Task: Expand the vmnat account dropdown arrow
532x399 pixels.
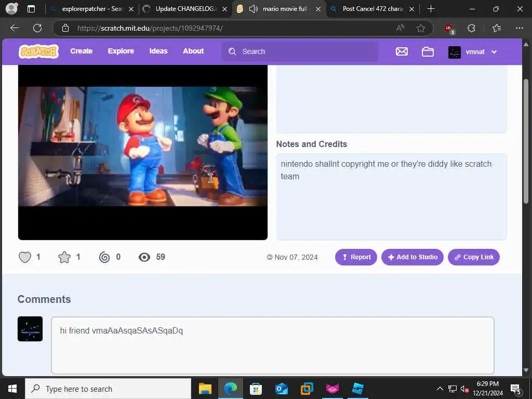Action: (x=494, y=52)
